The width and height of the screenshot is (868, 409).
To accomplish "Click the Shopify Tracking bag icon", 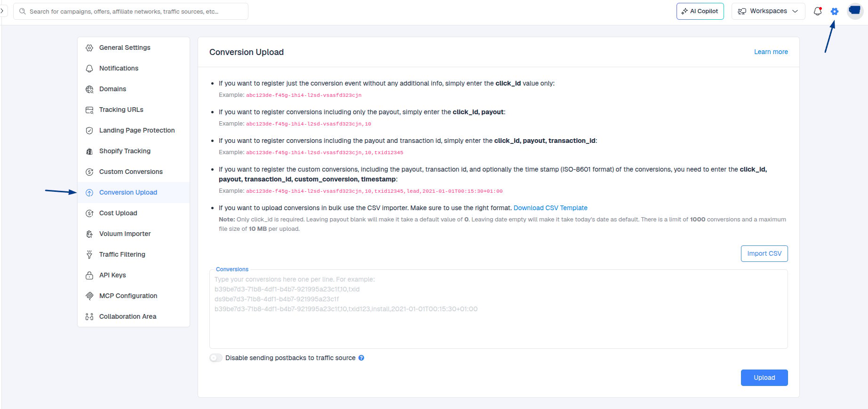I will point(89,151).
